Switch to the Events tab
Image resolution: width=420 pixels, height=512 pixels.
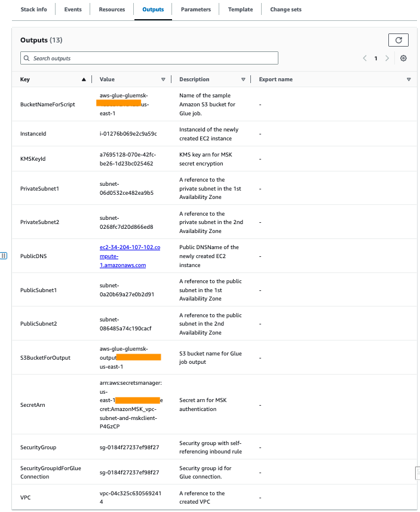[x=72, y=9]
